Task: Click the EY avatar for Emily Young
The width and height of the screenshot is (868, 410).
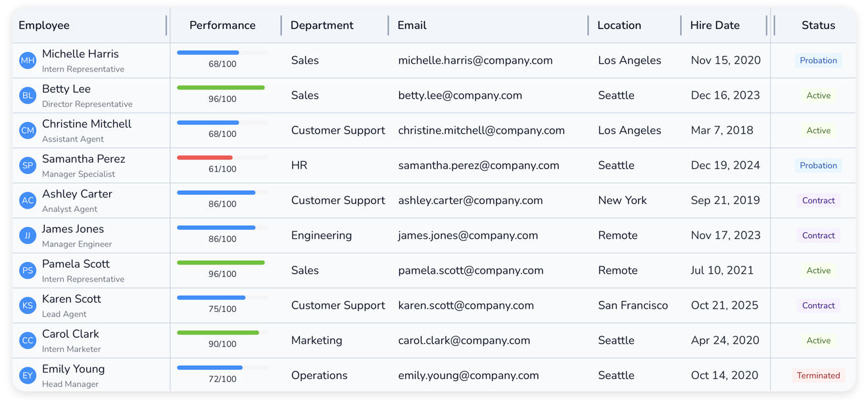Action: tap(28, 376)
